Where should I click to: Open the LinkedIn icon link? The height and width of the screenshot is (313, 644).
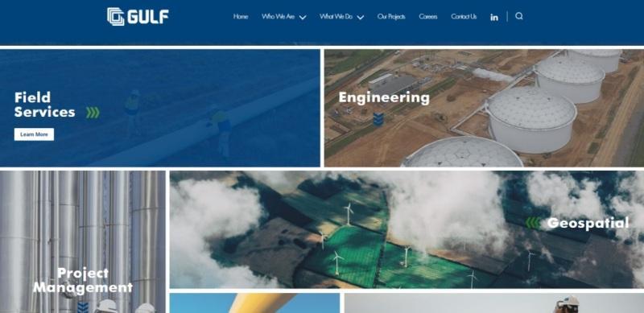pyautogui.click(x=494, y=17)
